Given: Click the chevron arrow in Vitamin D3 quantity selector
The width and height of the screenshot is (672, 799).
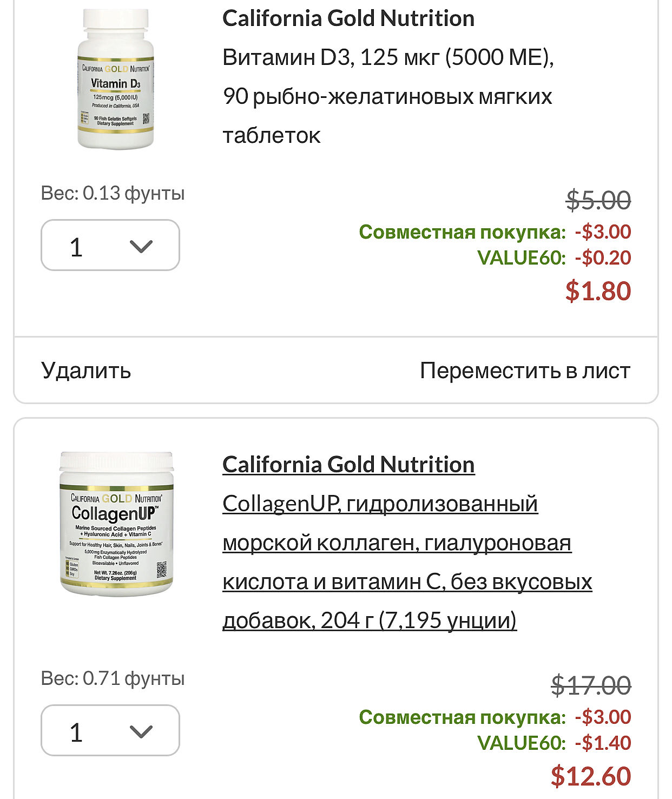Looking at the screenshot, I should pyautogui.click(x=141, y=247).
